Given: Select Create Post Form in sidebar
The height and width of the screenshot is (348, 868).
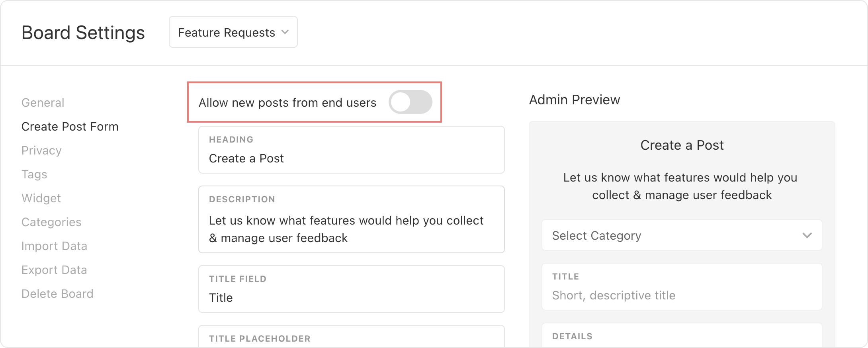Looking at the screenshot, I should (x=70, y=127).
